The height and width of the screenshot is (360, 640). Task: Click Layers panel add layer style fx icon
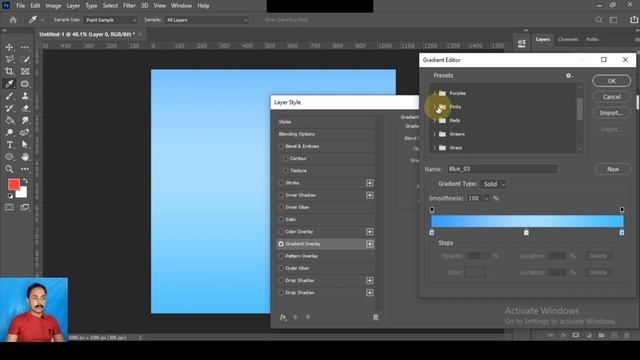click(x=563, y=335)
